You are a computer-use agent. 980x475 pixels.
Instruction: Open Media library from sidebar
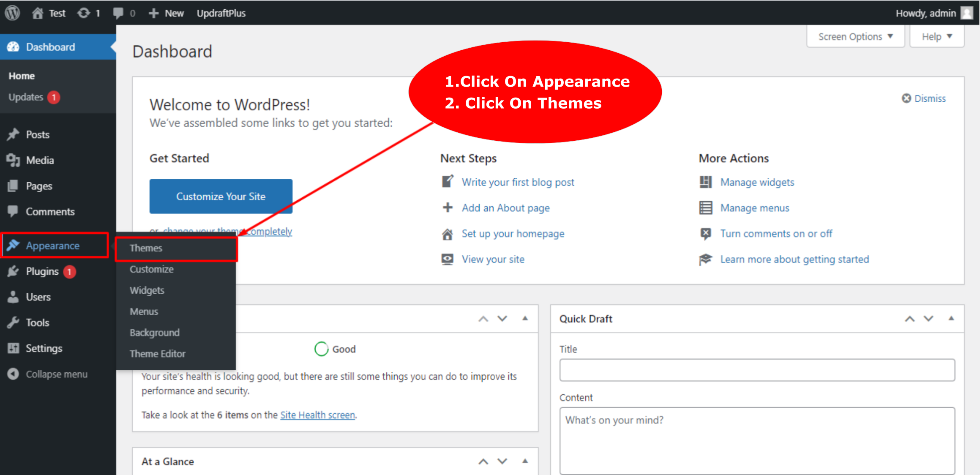pos(40,160)
